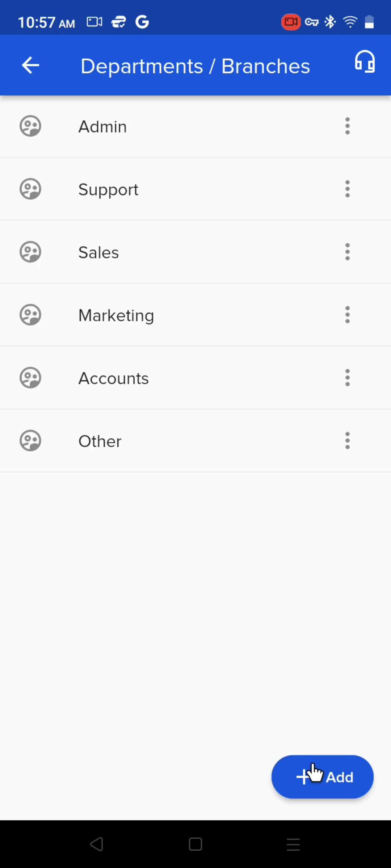Click the Other department group icon
Viewport: 391px width, 868px height.
(30, 441)
